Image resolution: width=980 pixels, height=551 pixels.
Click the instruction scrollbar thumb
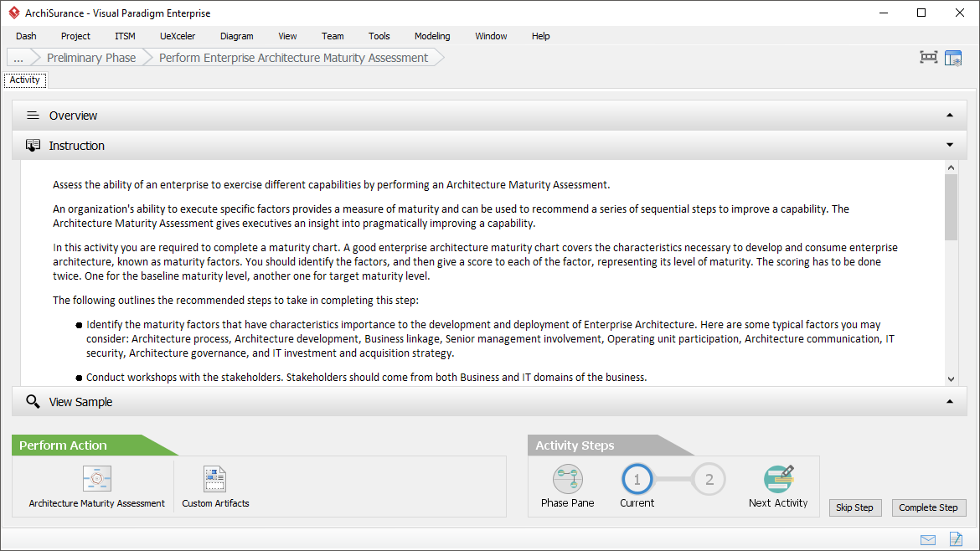click(x=951, y=207)
